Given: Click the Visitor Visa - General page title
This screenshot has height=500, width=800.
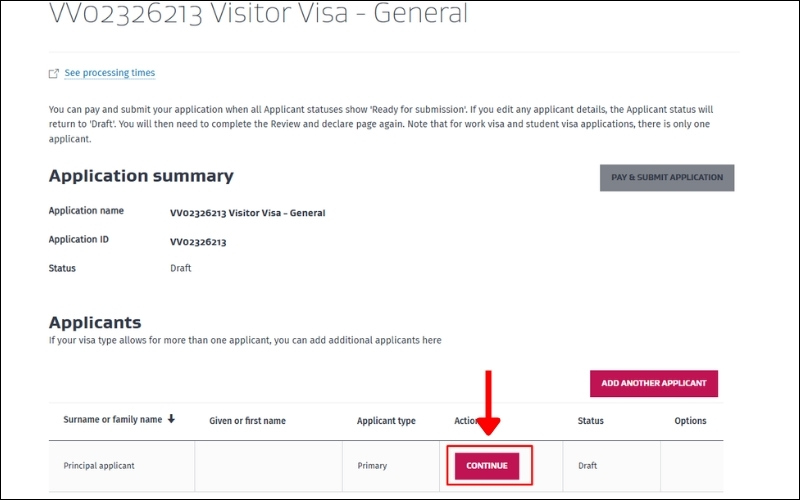Looking at the screenshot, I should 258,15.
